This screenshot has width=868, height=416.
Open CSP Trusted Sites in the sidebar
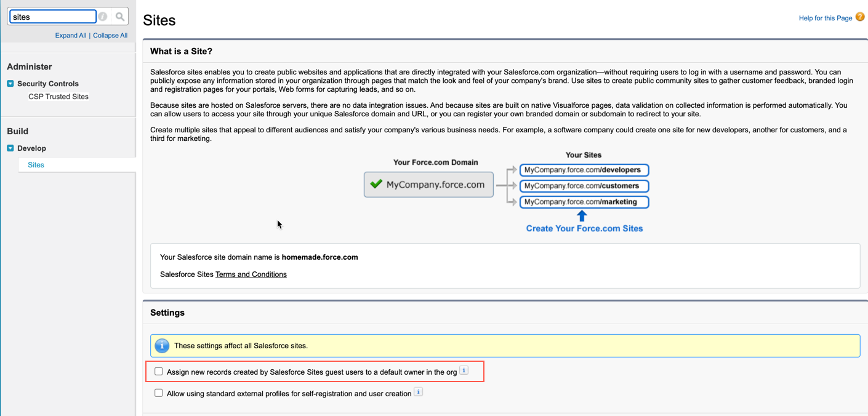click(58, 97)
